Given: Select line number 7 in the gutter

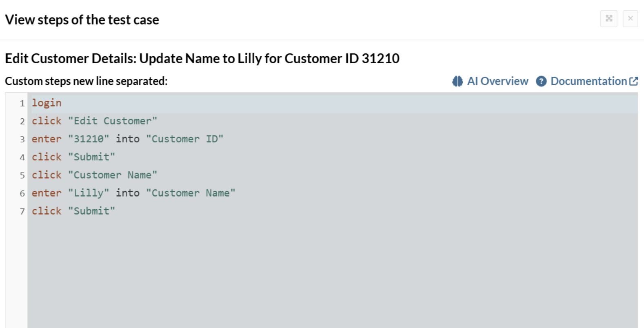Looking at the screenshot, I should click(x=22, y=211).
